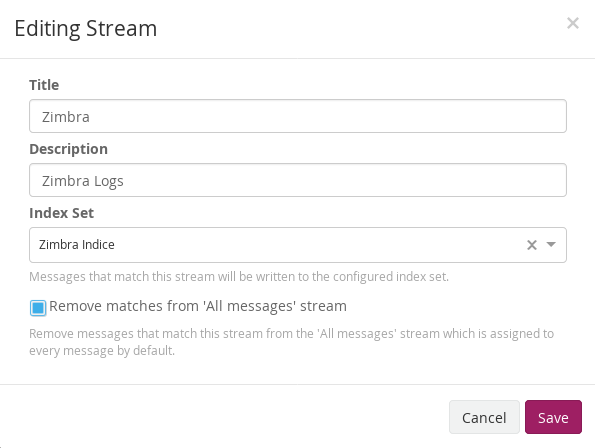Click inside the Title input field
The height and width of the screenshot is (448, 595).
click(298, 116)
